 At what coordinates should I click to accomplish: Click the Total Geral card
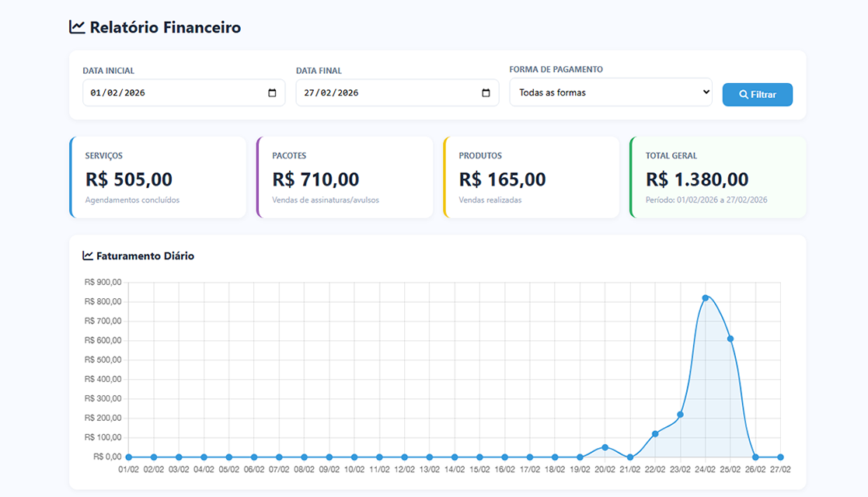click(x=717, y=177)
